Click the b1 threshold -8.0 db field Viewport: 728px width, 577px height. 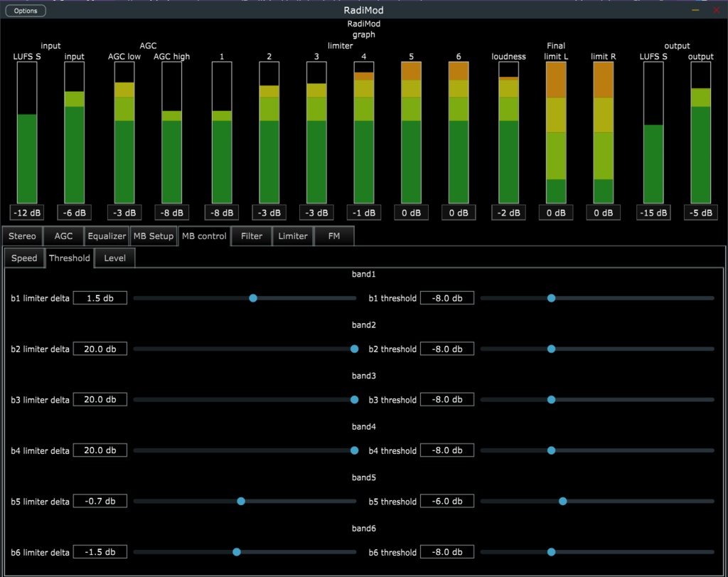(447, 298)
